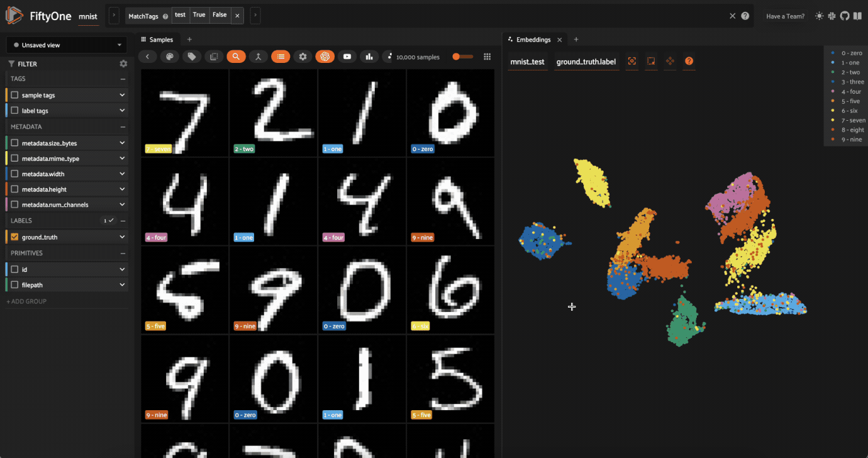The image size is (868, 458).
Task: Toggle '7 - seven' in the embeddings legend
Action: coord(849,120)
